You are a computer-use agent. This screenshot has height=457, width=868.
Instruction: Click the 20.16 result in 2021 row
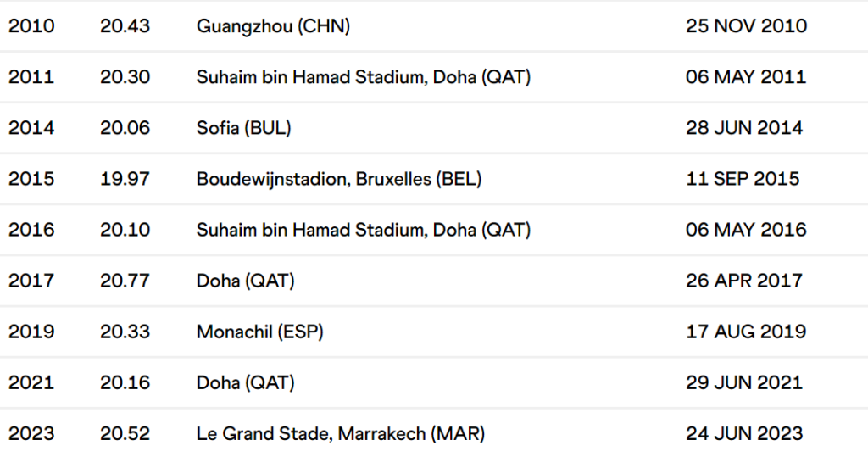click(125, 382)
